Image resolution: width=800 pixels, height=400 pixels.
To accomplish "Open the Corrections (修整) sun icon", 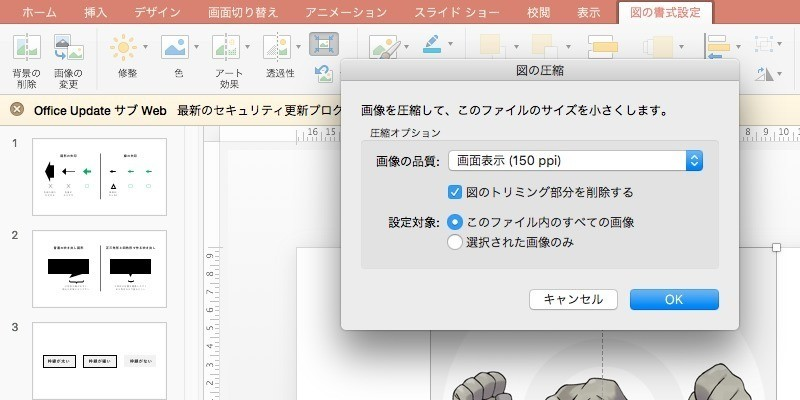I will coord(123,47).
